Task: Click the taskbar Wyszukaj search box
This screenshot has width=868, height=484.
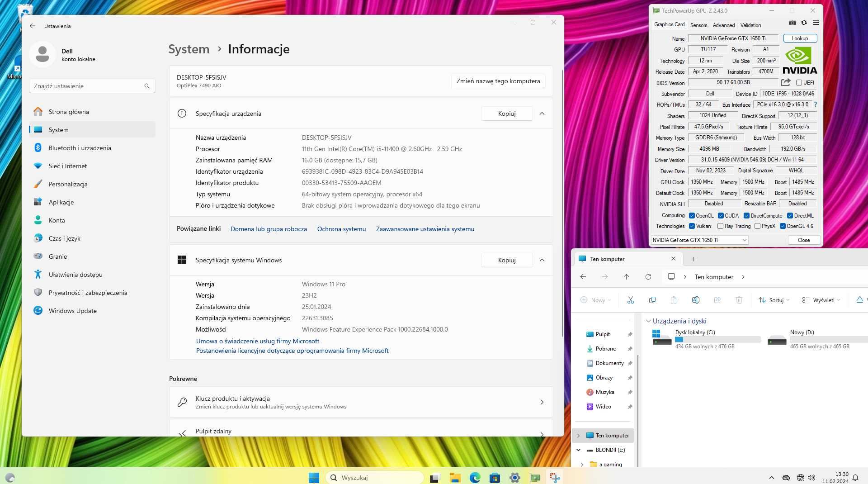Action: click(x=375, y=478)
